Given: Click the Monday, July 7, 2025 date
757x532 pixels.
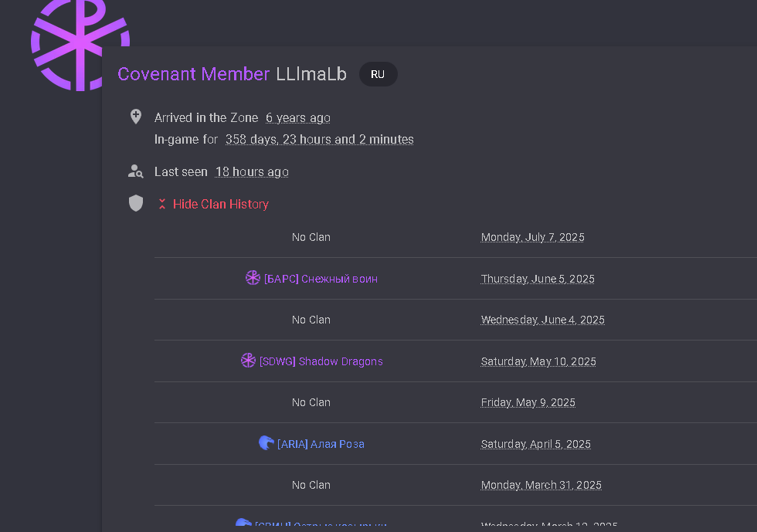Looking at the screenshot, I should point(532,237).
